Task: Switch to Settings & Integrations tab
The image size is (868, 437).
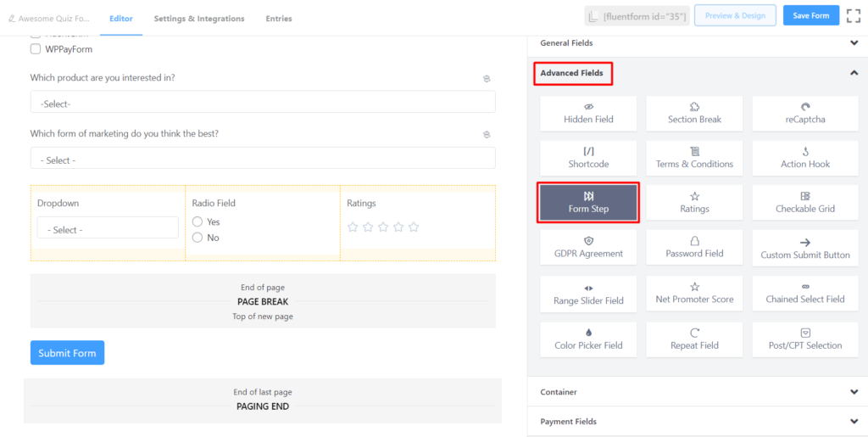Action: pyautogui.click(x=199, y=19)
